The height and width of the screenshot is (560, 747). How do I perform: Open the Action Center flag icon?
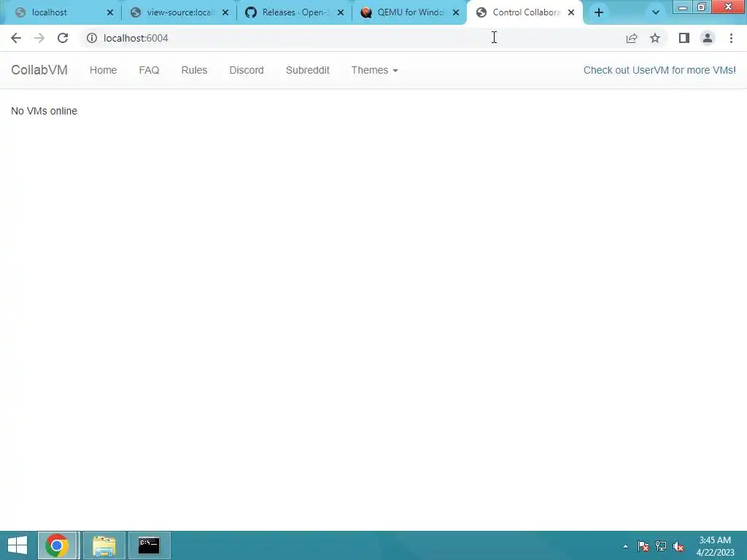(x=643, y=545)
